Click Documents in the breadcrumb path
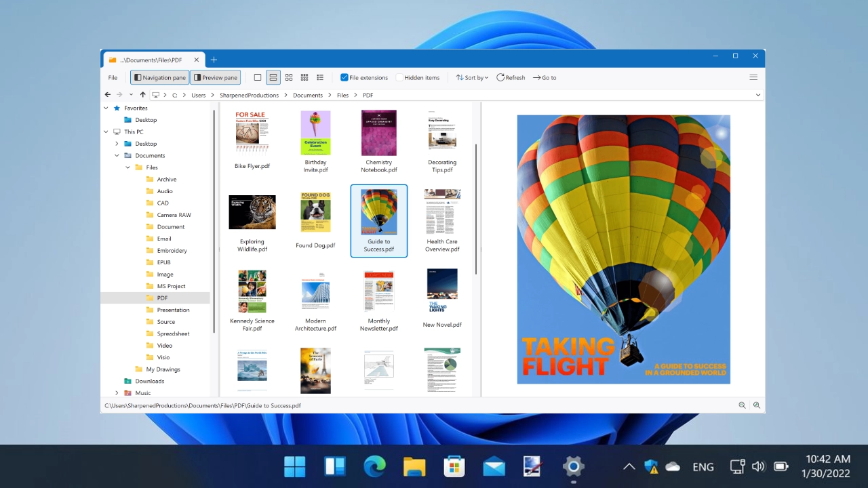Viewport: 868px width, 488px height. (308, 95)
